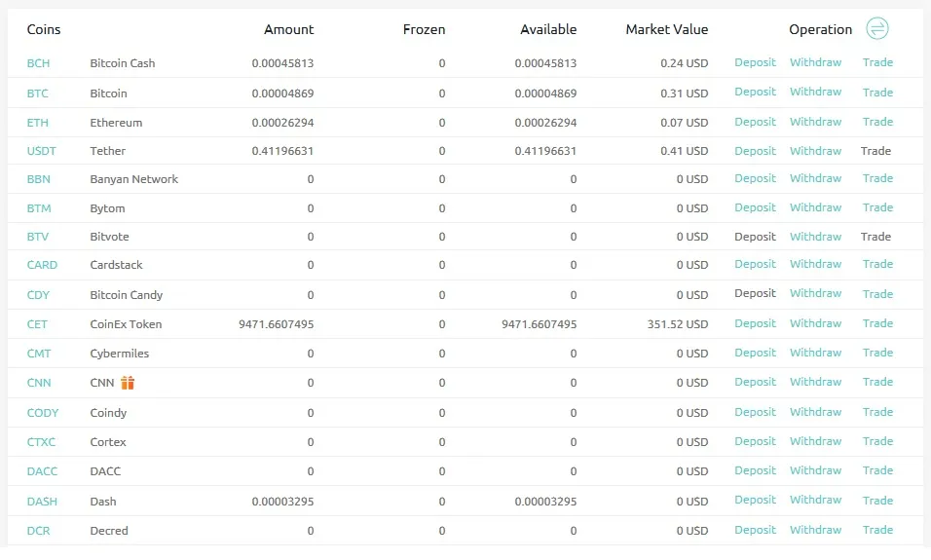Select the 9471.6607495 amount for CoinEx Token

tap(277, 324)
